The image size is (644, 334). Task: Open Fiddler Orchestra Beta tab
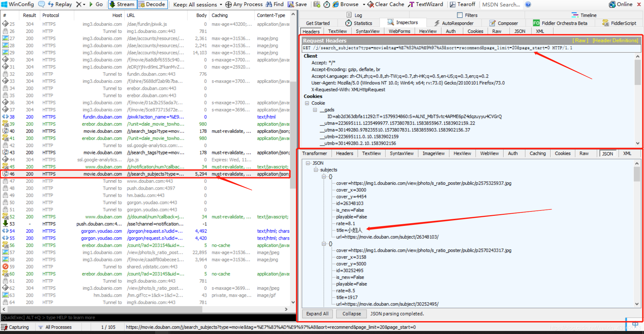tap(560, 23)
